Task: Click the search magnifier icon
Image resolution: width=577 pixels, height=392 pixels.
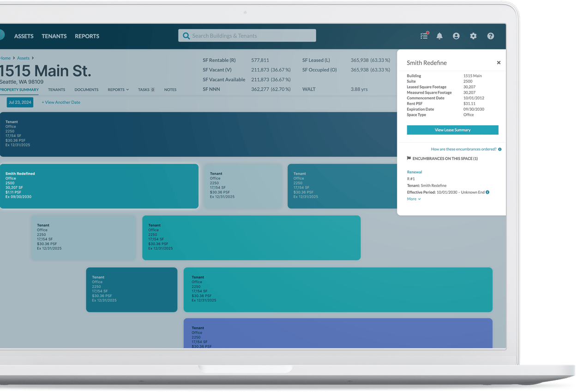Action: coord(186,36)
